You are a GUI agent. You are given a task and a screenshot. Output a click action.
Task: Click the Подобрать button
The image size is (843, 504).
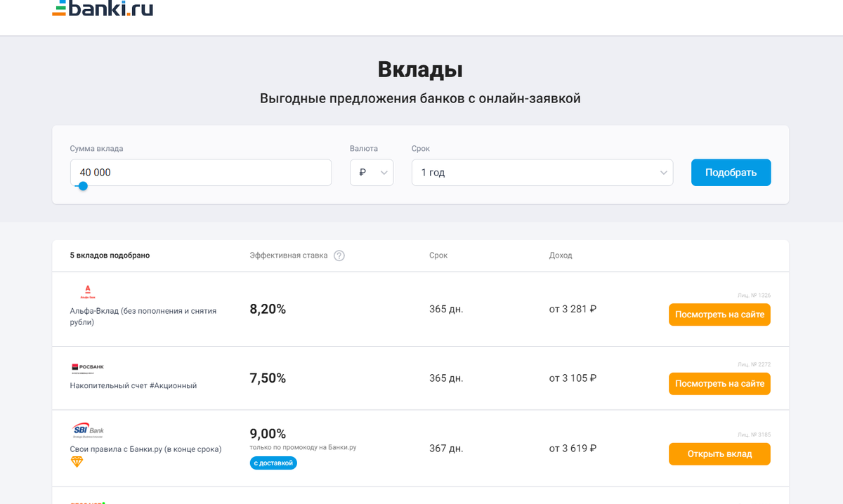[x=731, y=173]
